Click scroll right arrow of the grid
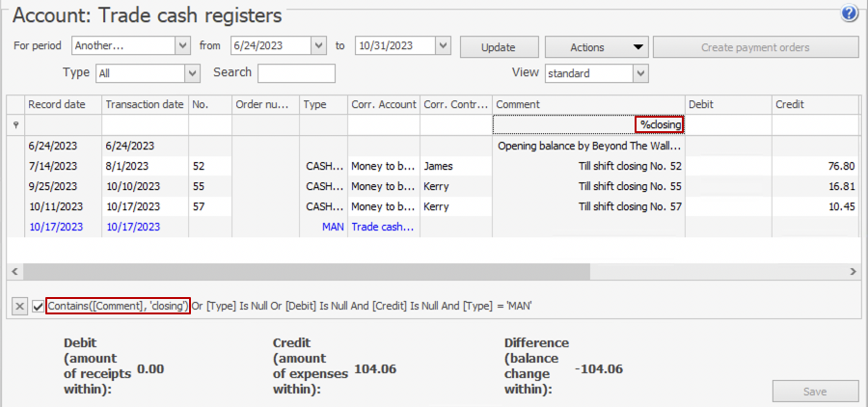Image resolution: width=868 pixels, height=407 pixels. [x=851, y=272]
